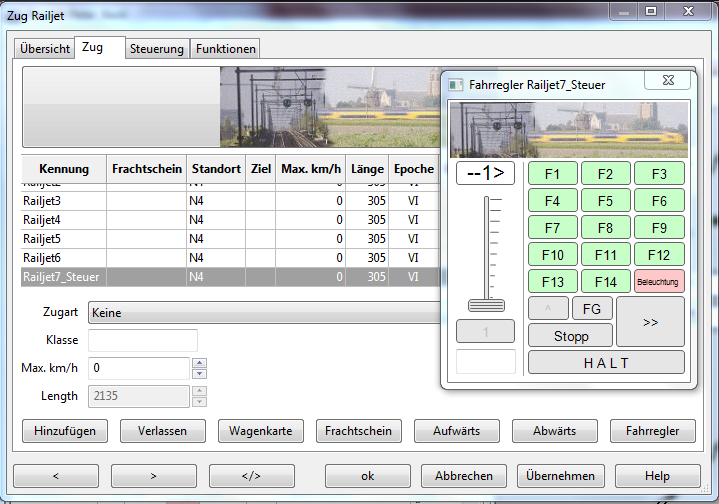Screen dimensions: 719x504
Task: Click the speed slider handle
Action: [487, 305]
